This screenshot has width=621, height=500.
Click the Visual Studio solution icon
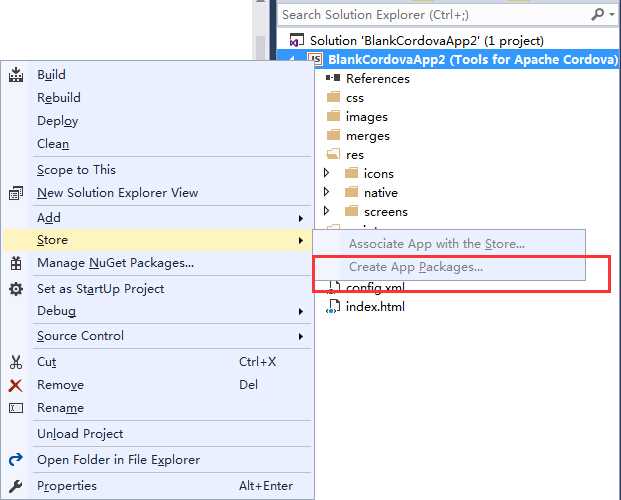pos(297,40)
